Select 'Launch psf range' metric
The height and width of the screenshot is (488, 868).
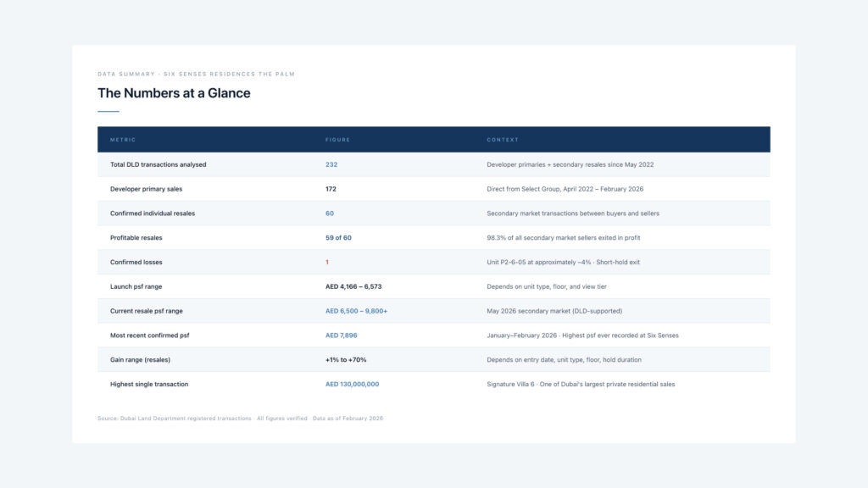click(136, 286)
